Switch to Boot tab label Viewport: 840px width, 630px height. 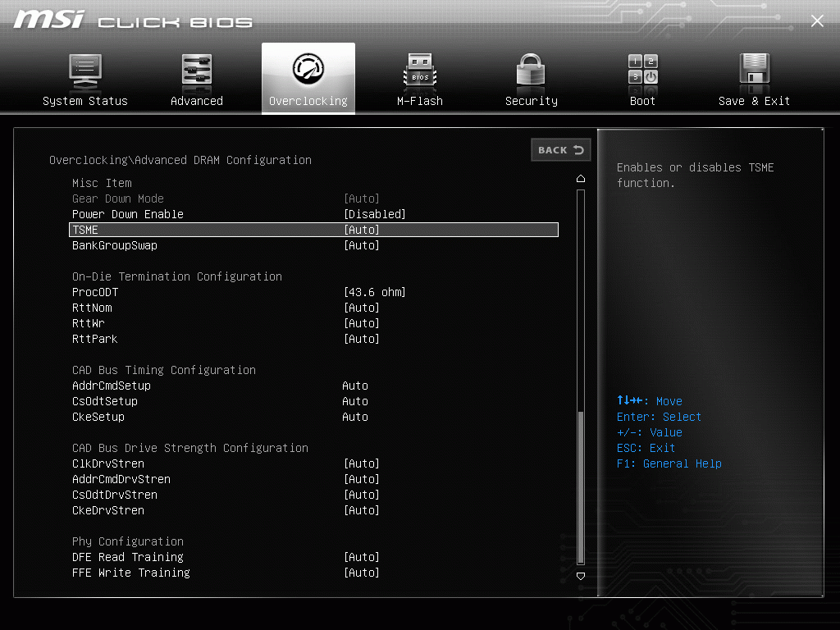pos(642,101)
